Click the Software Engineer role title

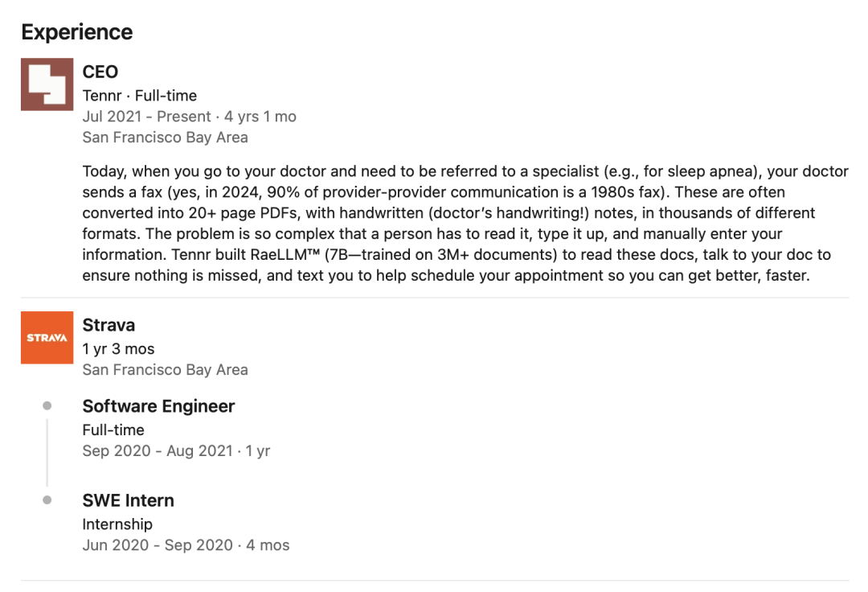(x=159, y=406)
